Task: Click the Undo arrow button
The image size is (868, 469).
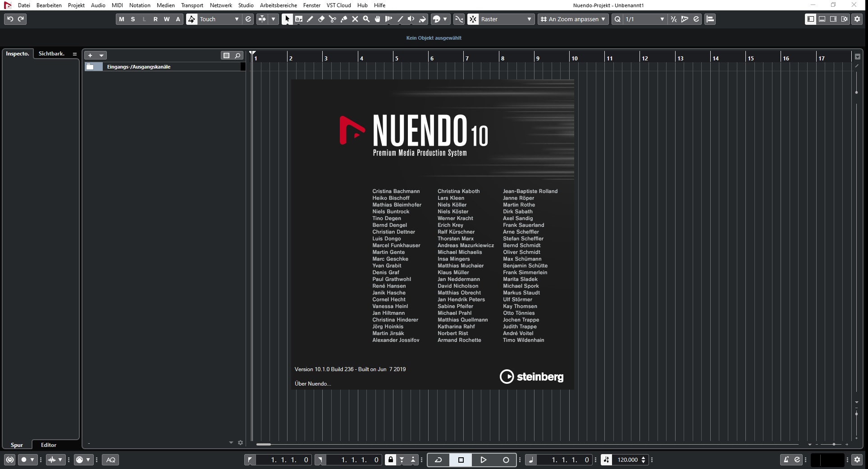Action: (10, 19)
